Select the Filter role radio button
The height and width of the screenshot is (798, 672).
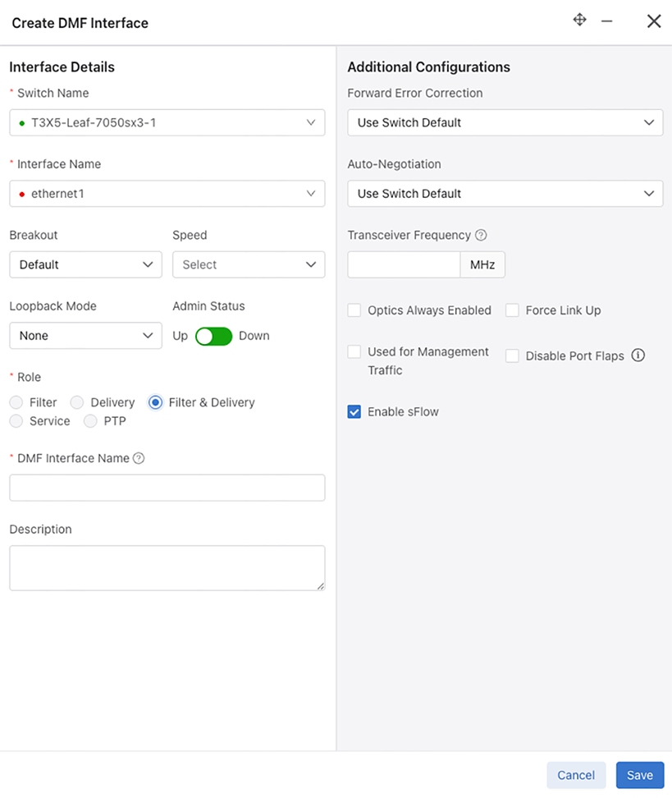pyautogui.click(x=16, y=402)
